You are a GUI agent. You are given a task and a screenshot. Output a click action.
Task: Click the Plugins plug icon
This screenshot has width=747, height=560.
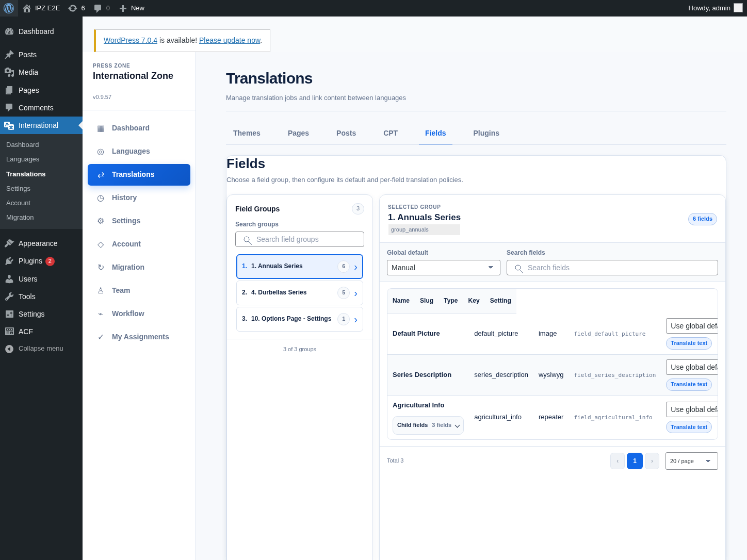(x=9, y=261)
